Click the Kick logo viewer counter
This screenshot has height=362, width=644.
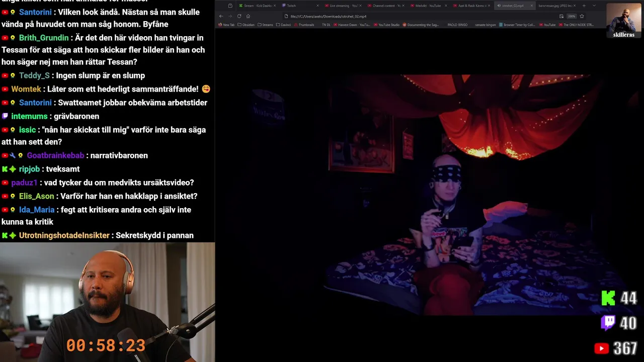click(x=619, y=298)
